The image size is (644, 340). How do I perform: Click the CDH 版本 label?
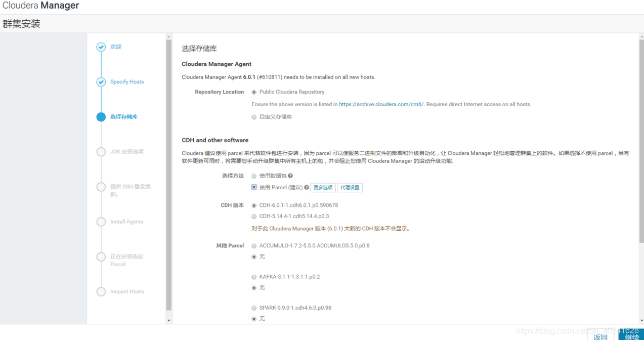tap(232, 205)
